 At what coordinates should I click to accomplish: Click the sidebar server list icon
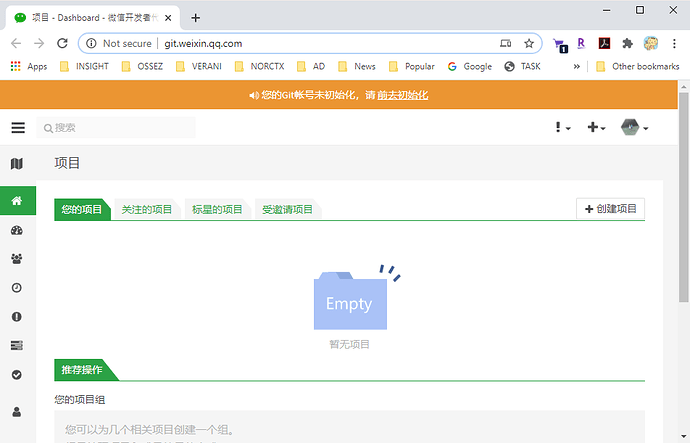17,345
